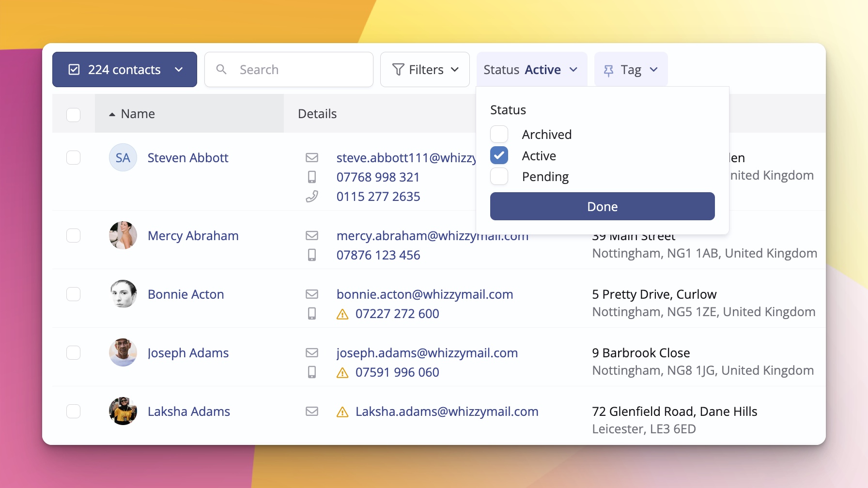Open the Filters dropdown chevron

(x=455, y=69)
